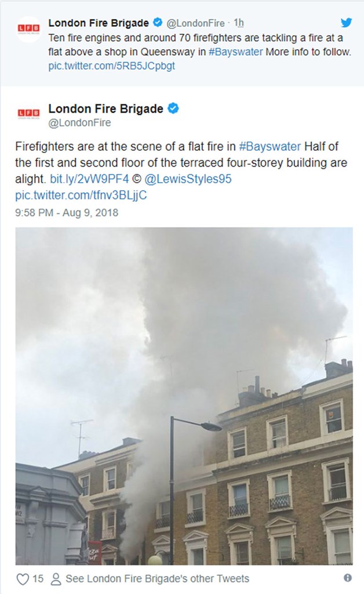Viewport: 364px width, 594px height.
Task: Like the tweet with the heart icon
Action: [x=23, y=579]
